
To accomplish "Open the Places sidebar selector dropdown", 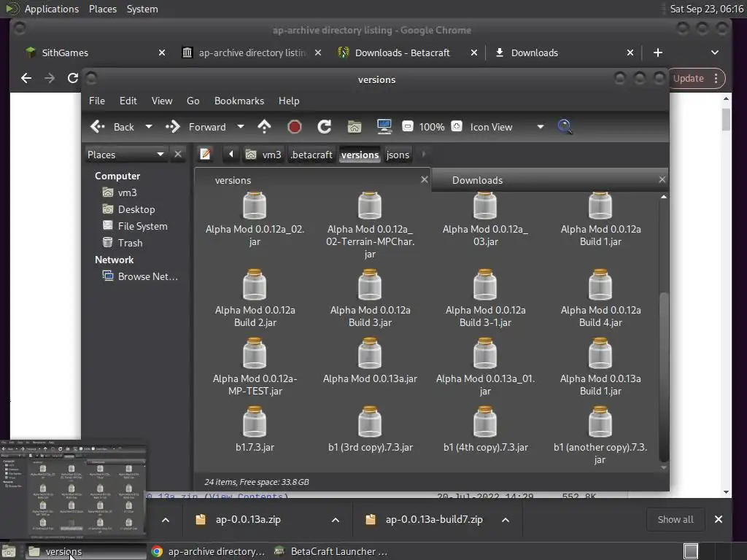I will pos(125,155).
